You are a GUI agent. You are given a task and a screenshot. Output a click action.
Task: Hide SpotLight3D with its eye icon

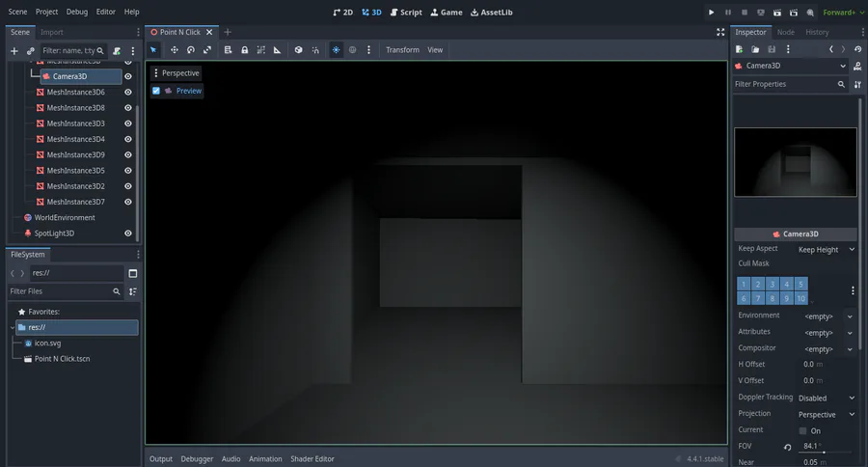pos(128,233)
